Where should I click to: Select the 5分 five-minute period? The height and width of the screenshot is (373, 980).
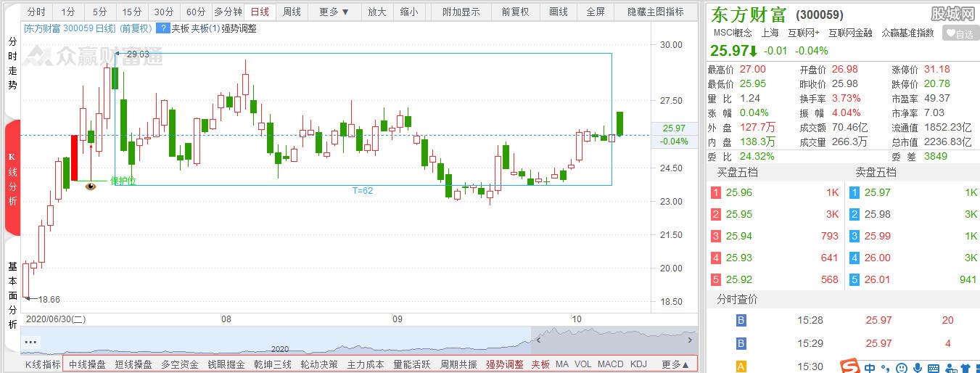click(99, 12)
